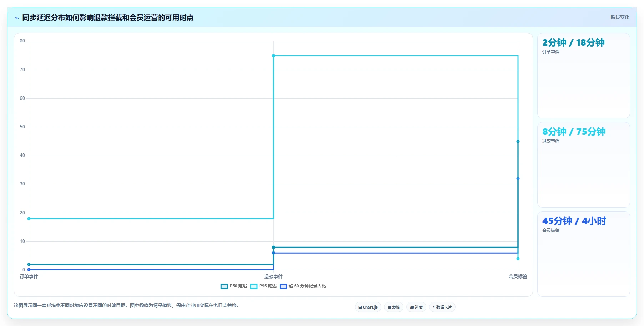Click the y-axis tick label 30
Screen dimensions: 644x326
pyautogui.click(x=22, y=184)
